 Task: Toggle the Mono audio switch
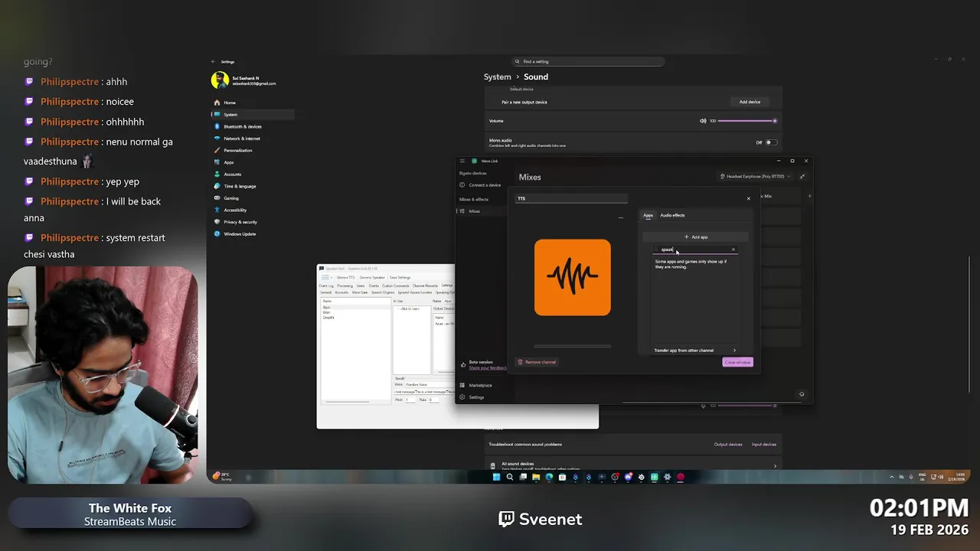pyautogui.click(x=771, y=142)
